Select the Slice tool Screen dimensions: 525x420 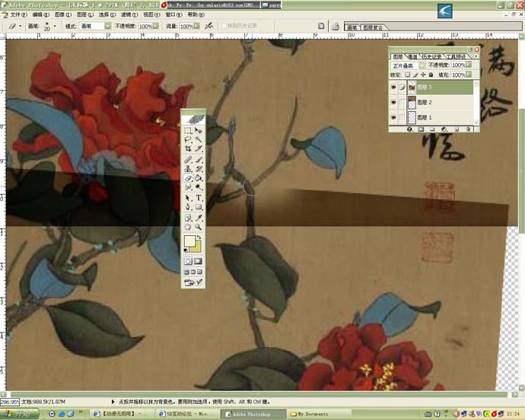tap(199, 148)
